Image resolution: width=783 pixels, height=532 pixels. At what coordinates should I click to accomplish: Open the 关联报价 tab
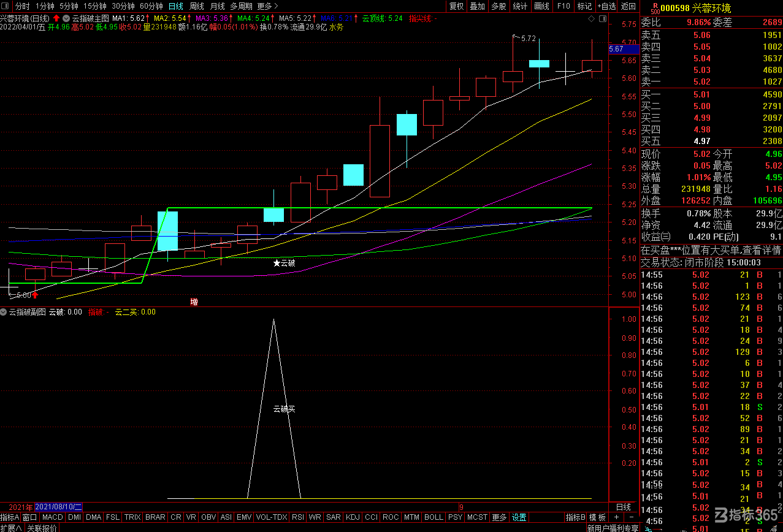[x=42, y=528]
